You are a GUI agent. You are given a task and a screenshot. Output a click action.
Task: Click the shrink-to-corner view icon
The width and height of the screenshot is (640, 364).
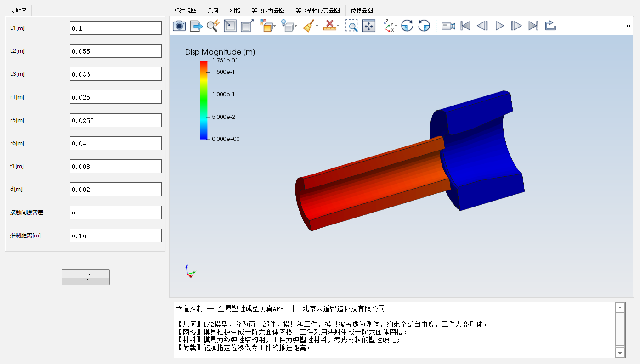[x=230, y=26]
